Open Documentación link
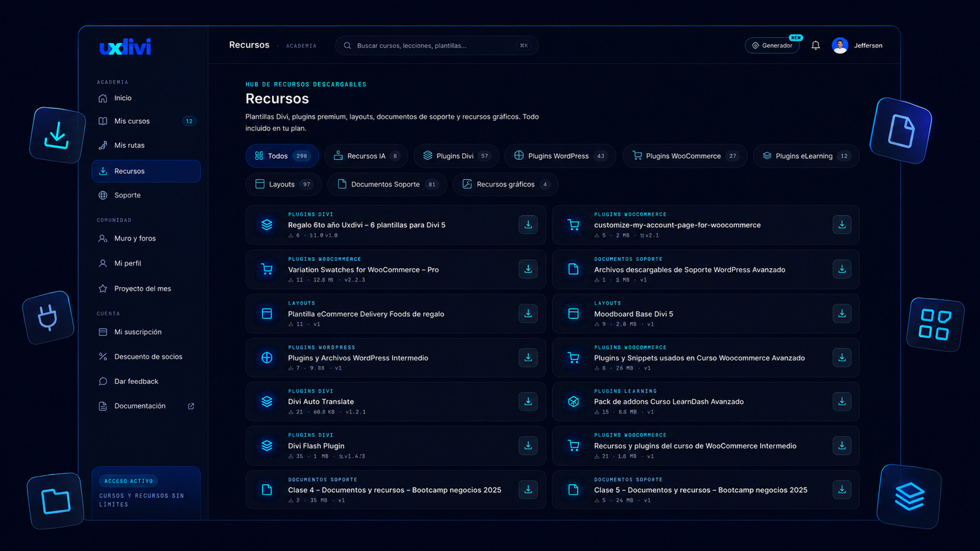Image resolution: width=980 pixels, height=551 pixels. click(x=146, y=406)
